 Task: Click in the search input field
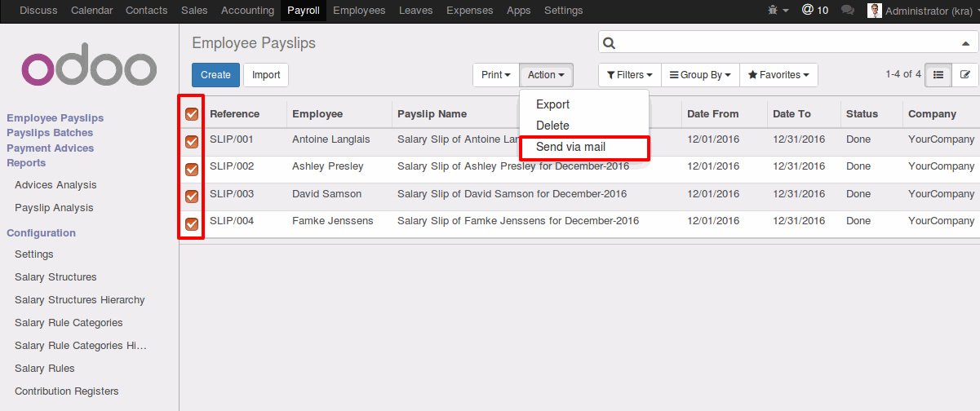tap(787, 43)
